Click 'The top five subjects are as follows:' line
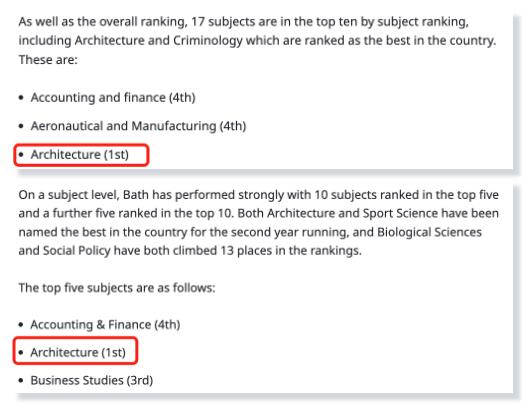The width and height of the screenshot is (522, 405). coord(117,288)
